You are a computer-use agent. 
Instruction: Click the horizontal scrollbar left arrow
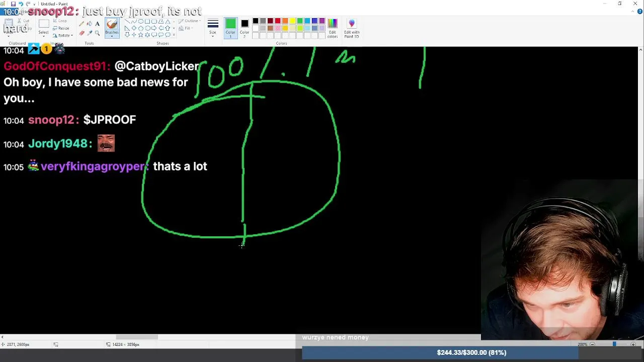click(2, 337)
